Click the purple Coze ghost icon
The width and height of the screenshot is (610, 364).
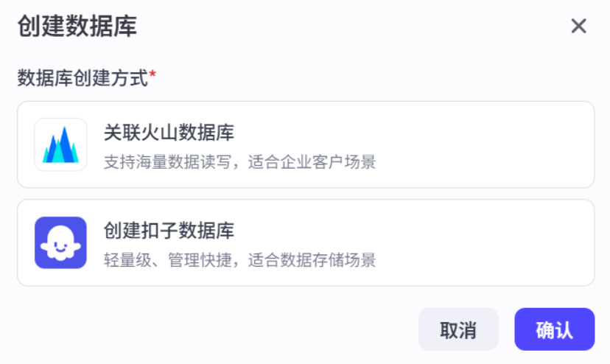[60, 242]
